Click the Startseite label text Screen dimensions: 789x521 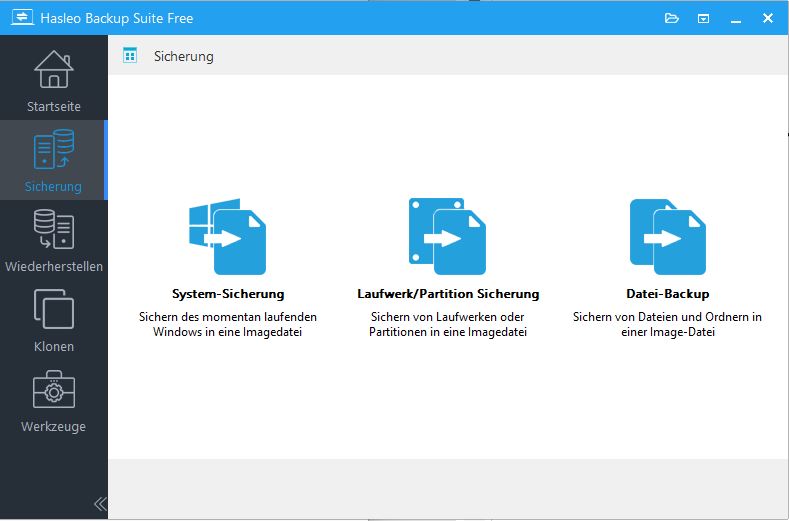pyautogui.click(x=54, y=107)
